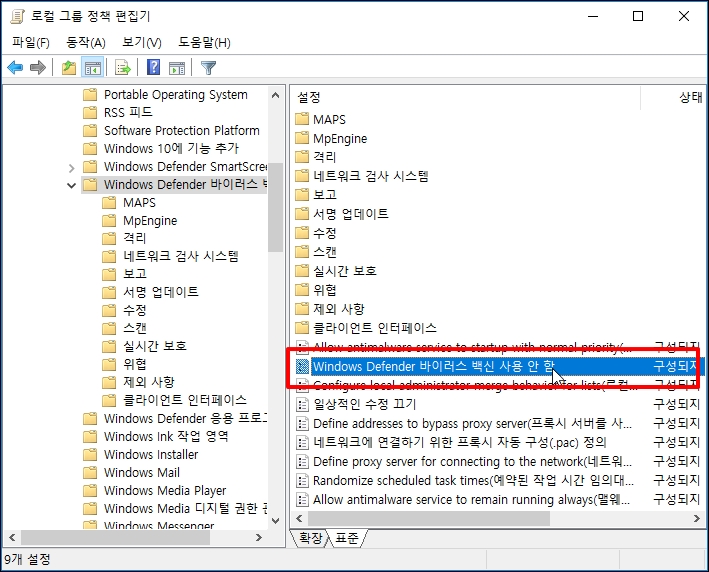
Task: Click left tree vertical scrollbar up arrow
Action: [x=275, y=95]
